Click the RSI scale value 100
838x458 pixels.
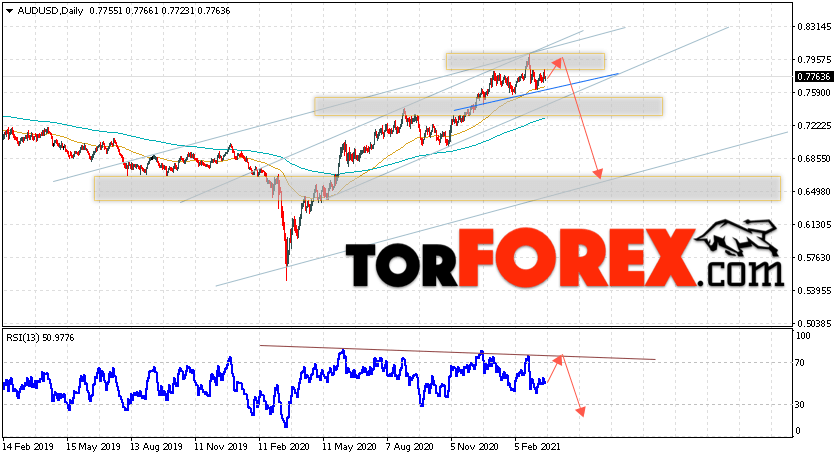[803, 336]
